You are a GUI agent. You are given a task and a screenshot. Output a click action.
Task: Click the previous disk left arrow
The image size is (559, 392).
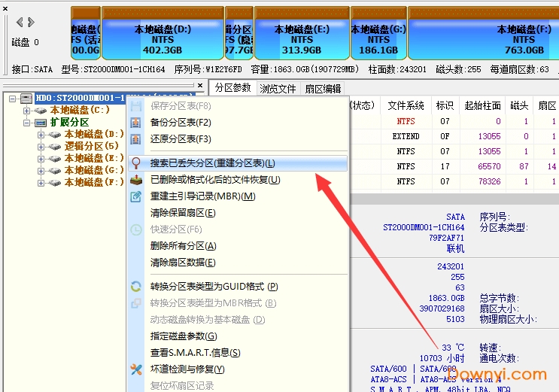(20, 23)
